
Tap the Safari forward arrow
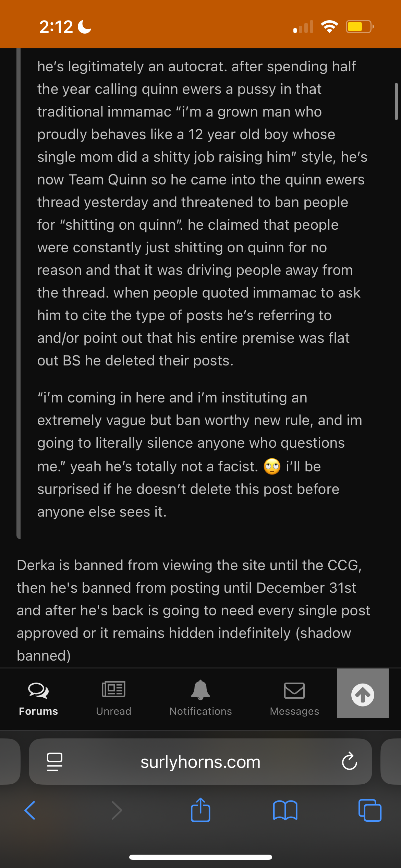click(x=117, y=810)
